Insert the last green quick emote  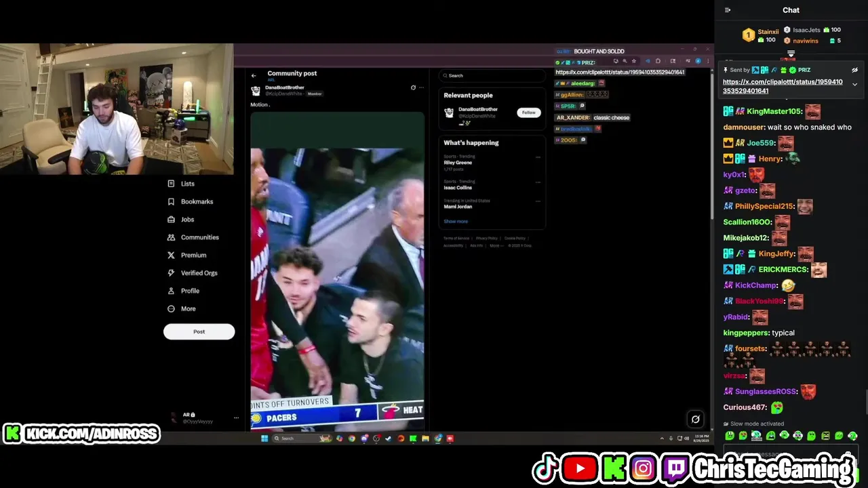pyautogui.click(x=852, y=436)
